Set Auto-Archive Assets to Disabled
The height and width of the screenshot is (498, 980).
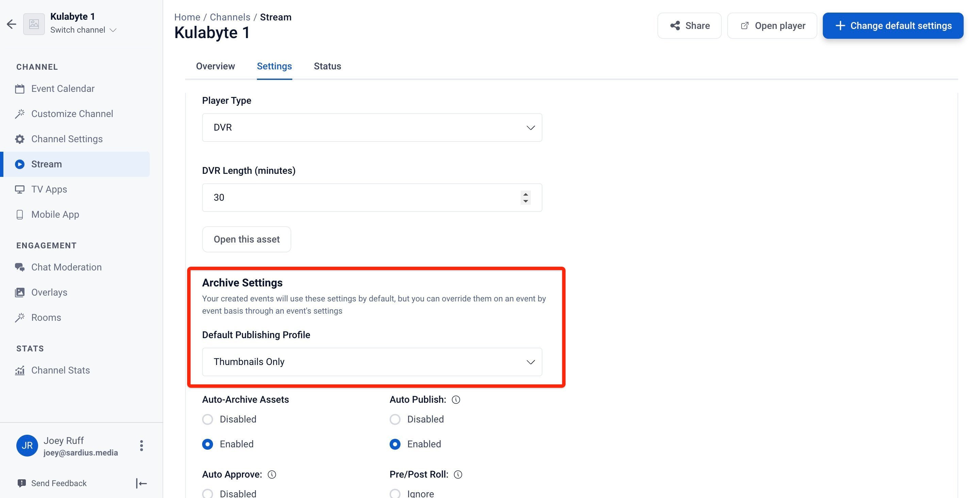pos(207,419)
